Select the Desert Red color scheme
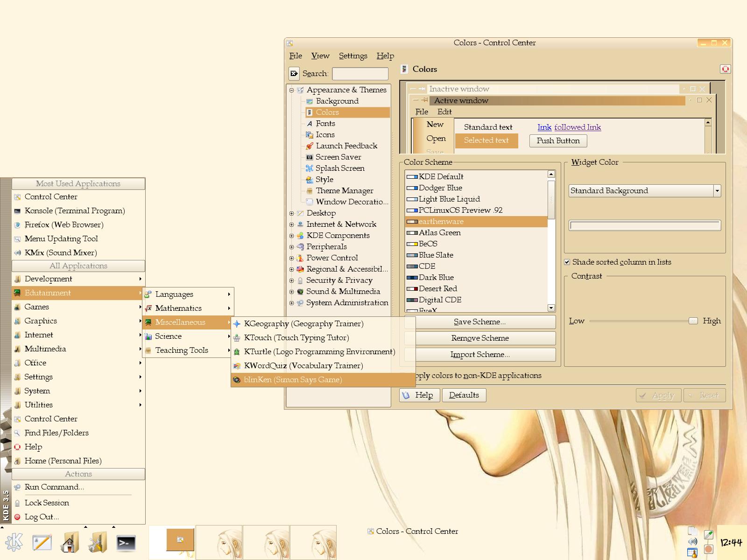Image resolution: width=747 pixels, height=560 pixels. pyautogui.click(x=476, y=288)
